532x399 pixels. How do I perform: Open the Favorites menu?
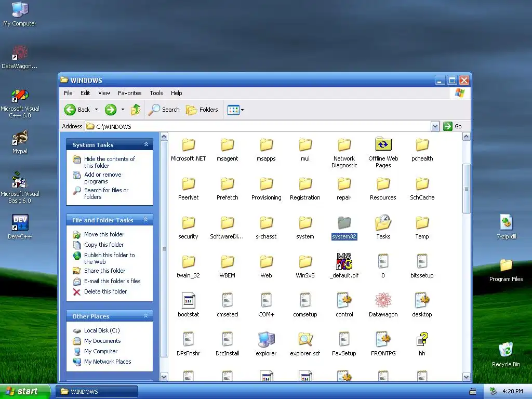coord(129,93)
